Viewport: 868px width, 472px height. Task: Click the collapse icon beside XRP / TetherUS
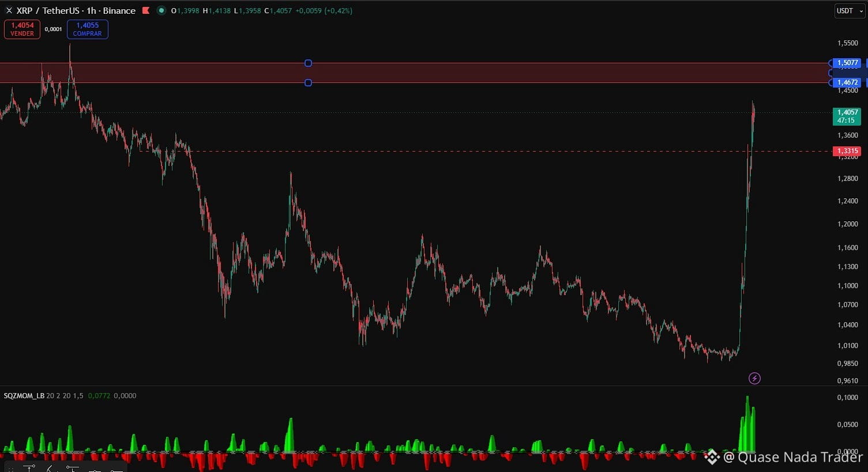(x=9, y=10)
